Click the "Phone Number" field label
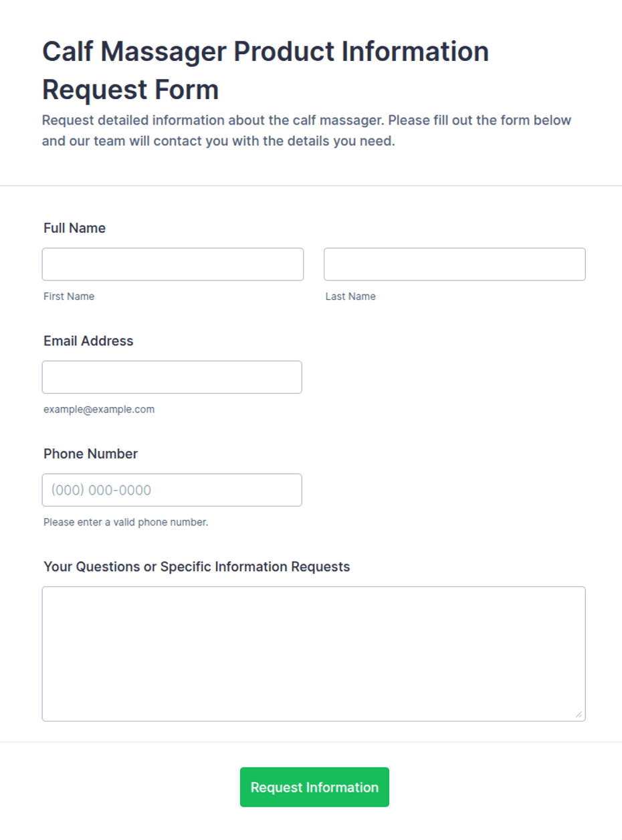The height and width of the screenshot is (840, 622). (x=90, y=454)
